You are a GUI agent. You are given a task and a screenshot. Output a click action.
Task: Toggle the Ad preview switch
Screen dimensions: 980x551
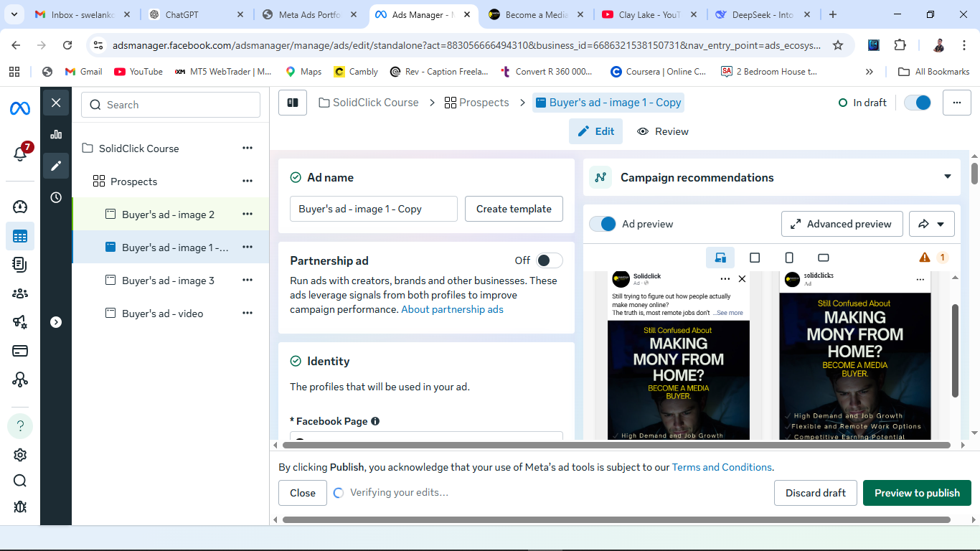point(603,224)
